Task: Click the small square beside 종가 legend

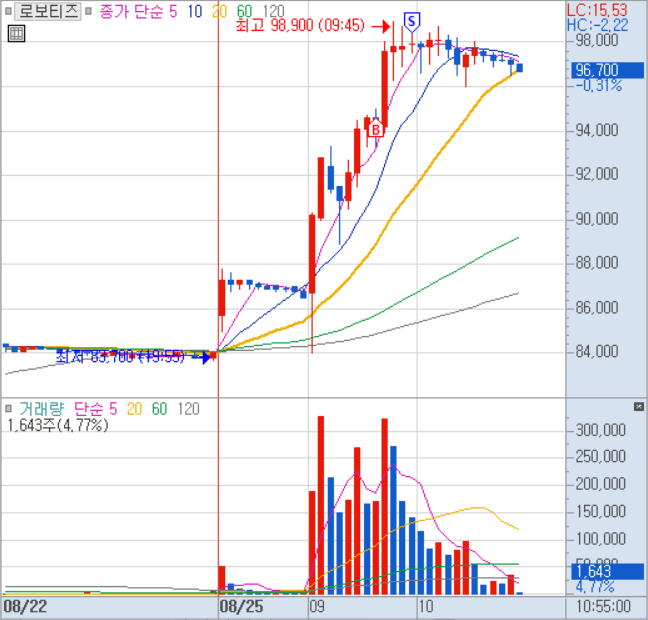Action: [90, 10]
